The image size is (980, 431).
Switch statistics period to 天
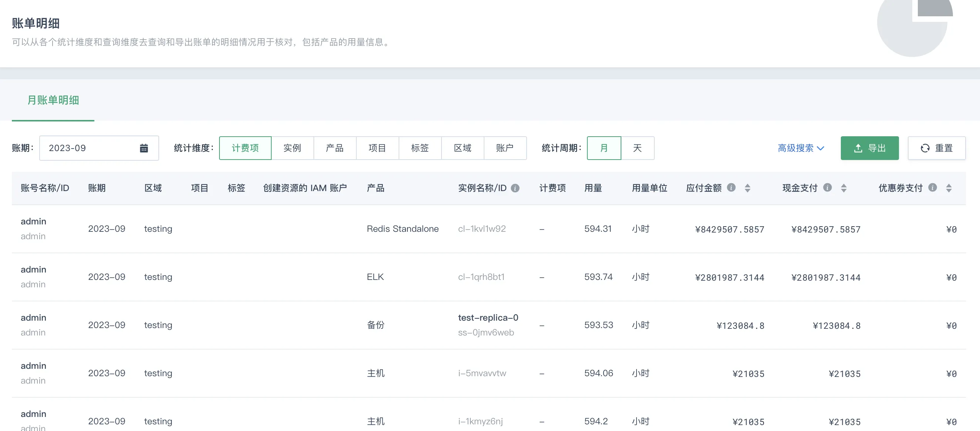(638, 148)
